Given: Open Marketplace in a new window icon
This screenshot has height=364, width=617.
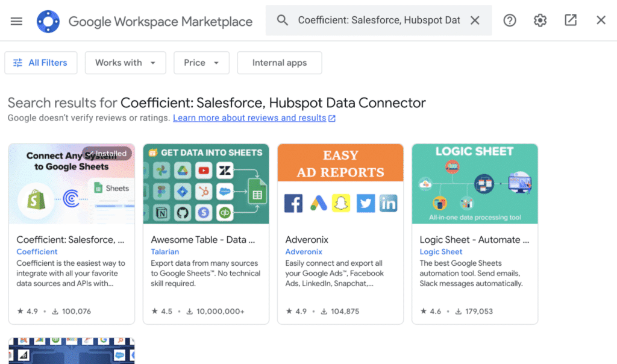Looking at the screenshot, I should pyautogui.click(x=570, y=20).
